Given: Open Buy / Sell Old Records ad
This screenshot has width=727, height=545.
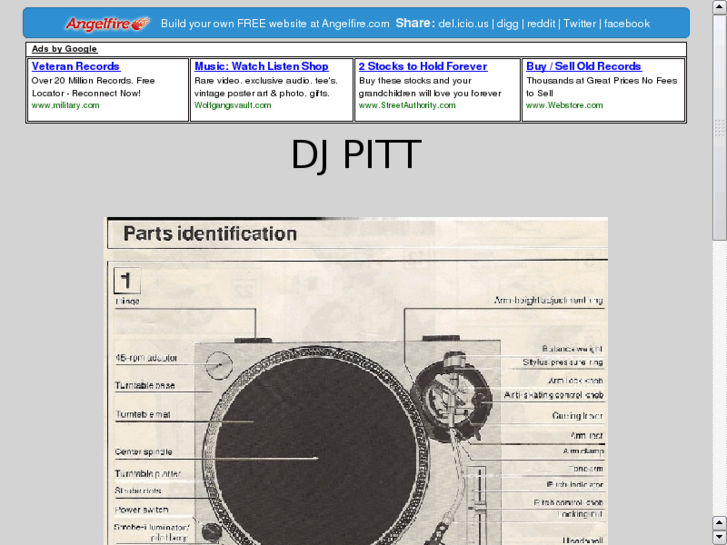Looking at the screenshot, I should (x=584, y=66).
